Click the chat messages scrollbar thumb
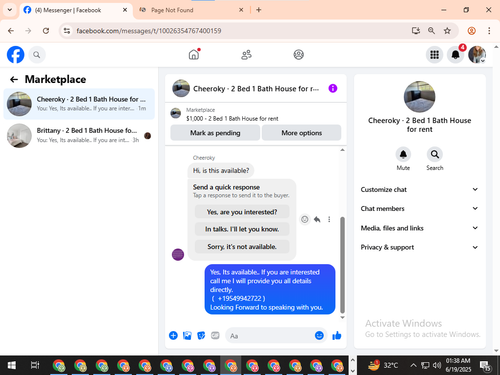 [x=342, y=265]
